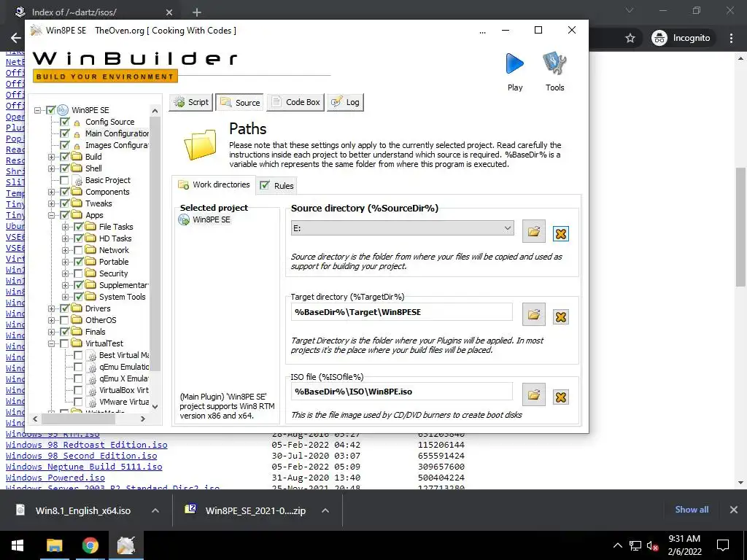
Task: Show hidden system tray icons
Action: (x=617, y=545)
